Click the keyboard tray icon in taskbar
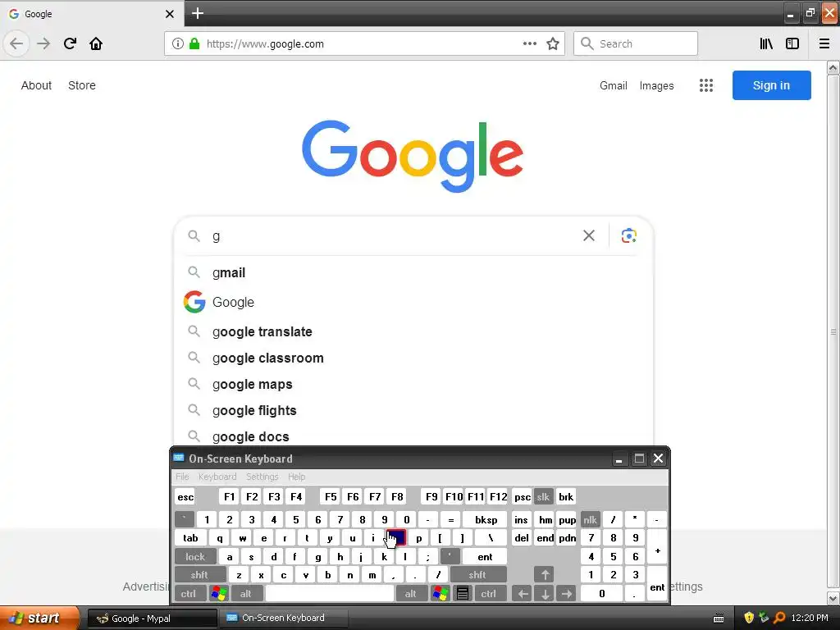 719,619
